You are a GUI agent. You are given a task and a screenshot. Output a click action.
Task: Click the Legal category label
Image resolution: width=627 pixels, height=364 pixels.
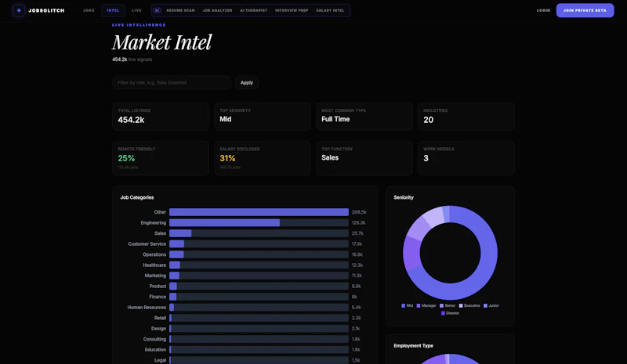160,360
